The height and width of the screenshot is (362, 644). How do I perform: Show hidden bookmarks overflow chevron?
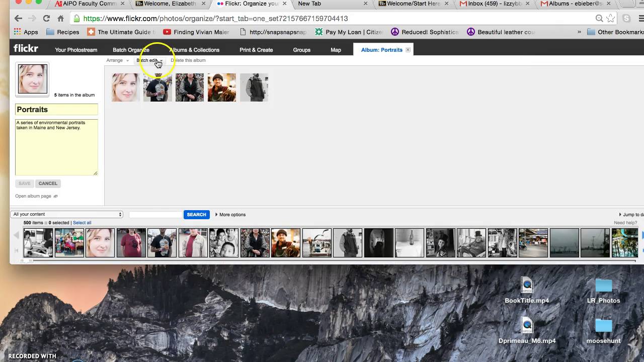click(579, 32)
